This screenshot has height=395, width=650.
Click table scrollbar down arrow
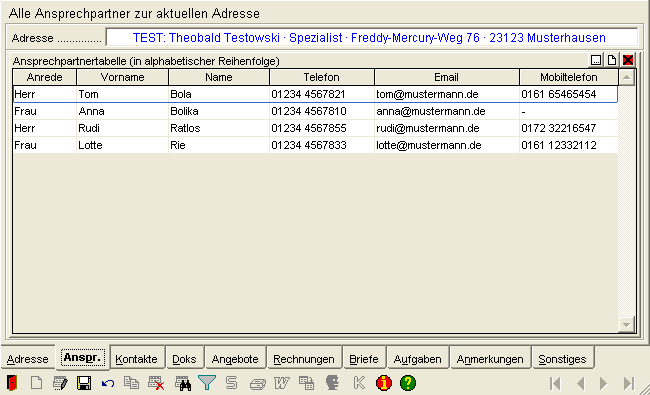point(626,325)
